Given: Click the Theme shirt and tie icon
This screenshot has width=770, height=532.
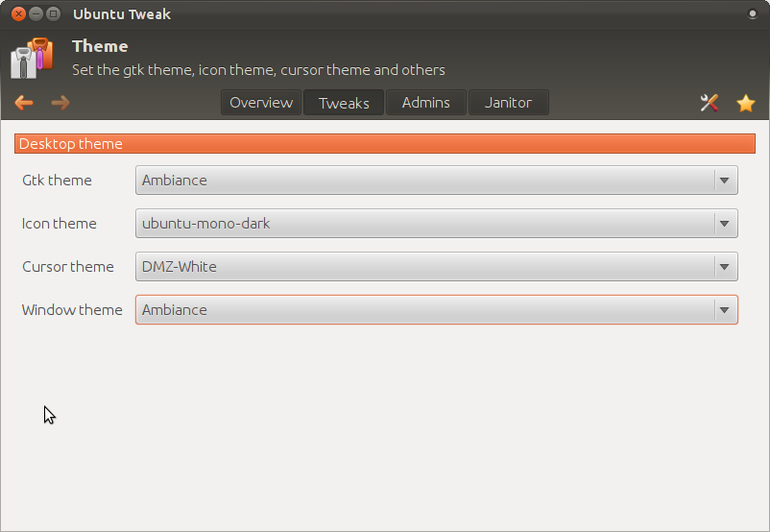Looking at the screenshot, I should tap(32, 58).
